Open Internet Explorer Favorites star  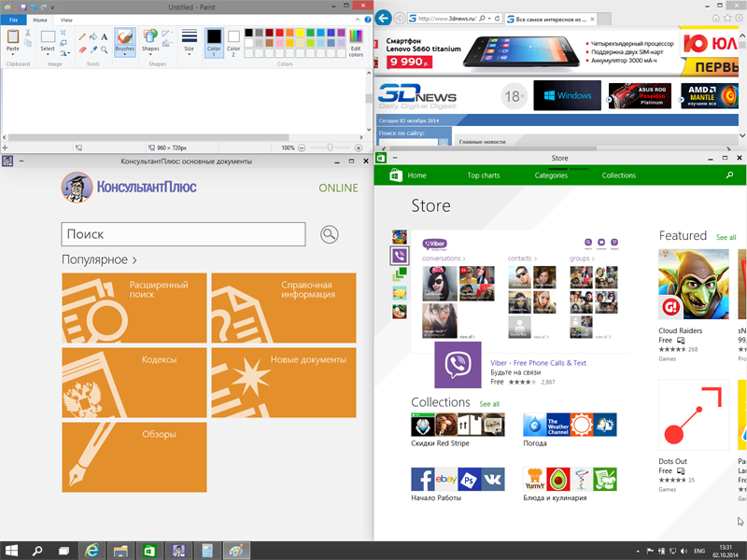(x=727, y=18)
